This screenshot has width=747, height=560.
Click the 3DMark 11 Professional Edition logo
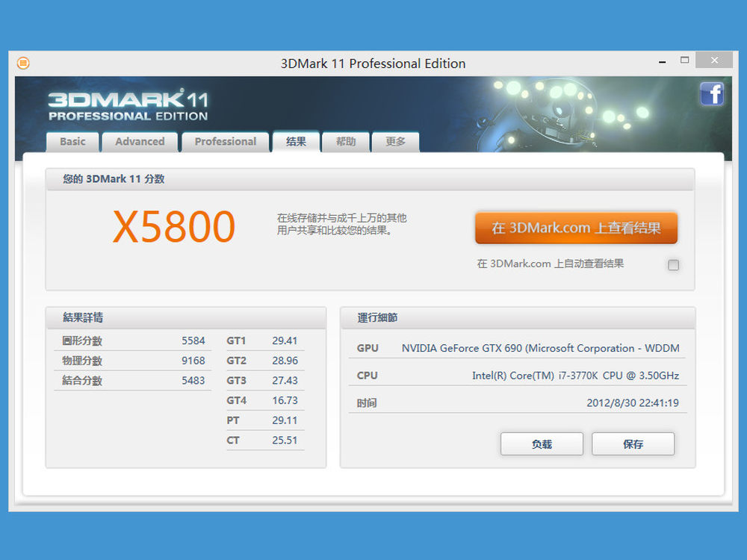128,106
